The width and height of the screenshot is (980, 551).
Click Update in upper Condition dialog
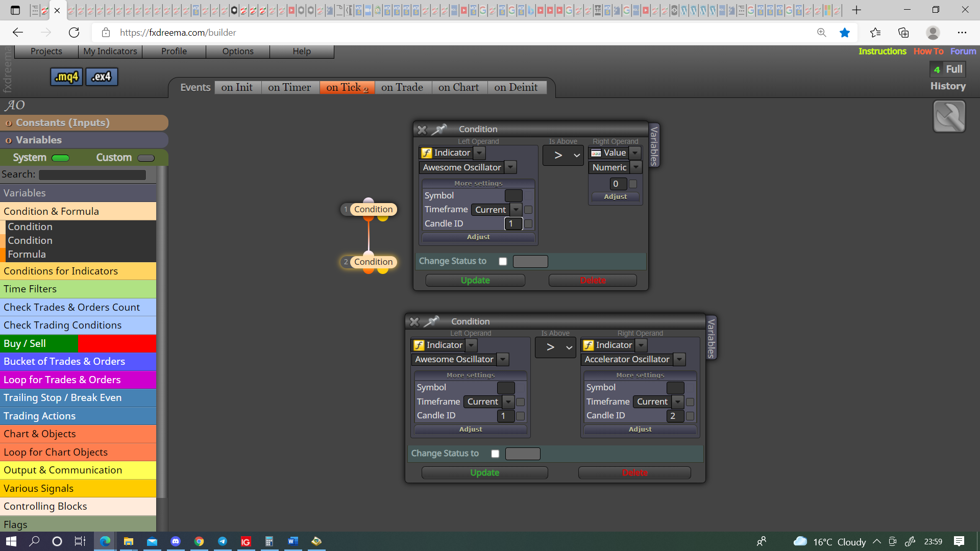(475, 281)
